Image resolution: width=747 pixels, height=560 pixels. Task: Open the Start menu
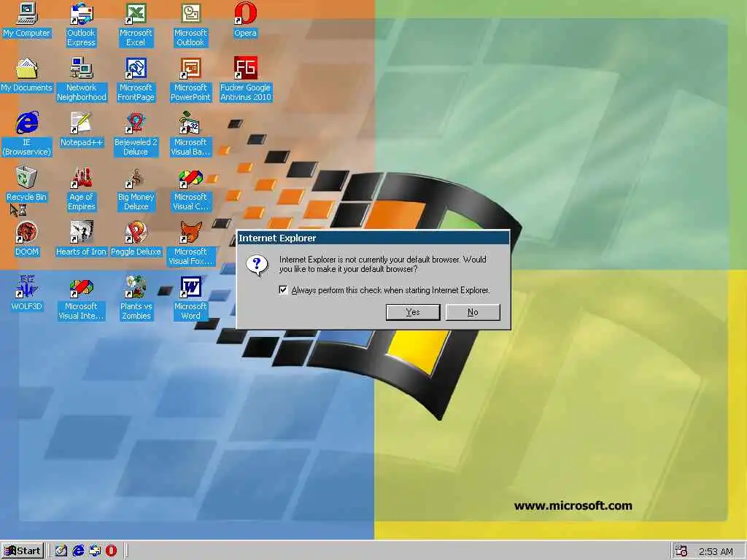point(23,551)
